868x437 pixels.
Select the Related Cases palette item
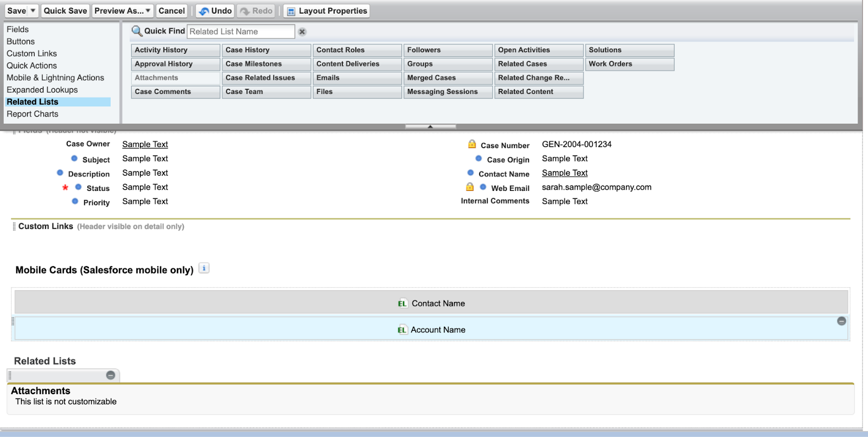click(539, 64)
